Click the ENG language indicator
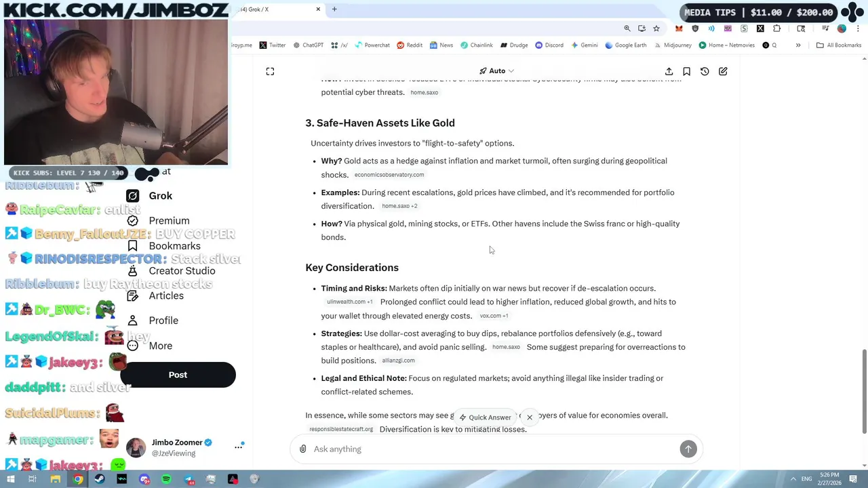Image resolution: width=868 pixels, height=488 pixels. 808,479
